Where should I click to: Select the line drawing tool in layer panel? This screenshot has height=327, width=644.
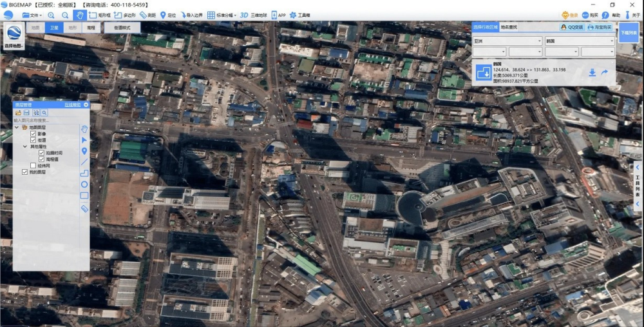tap(84, 162)
